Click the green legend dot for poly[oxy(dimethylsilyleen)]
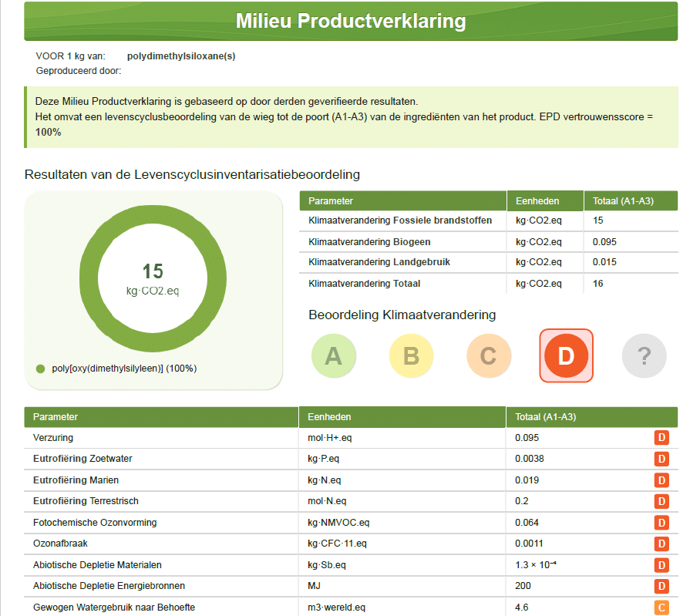The height and width of the screenshot is (616, 700). 41,369
